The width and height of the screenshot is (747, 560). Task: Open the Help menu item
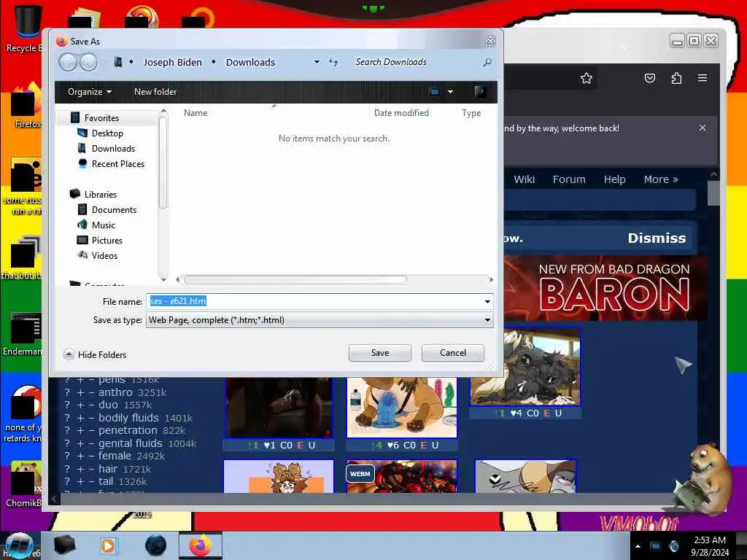tap(614, 179)
